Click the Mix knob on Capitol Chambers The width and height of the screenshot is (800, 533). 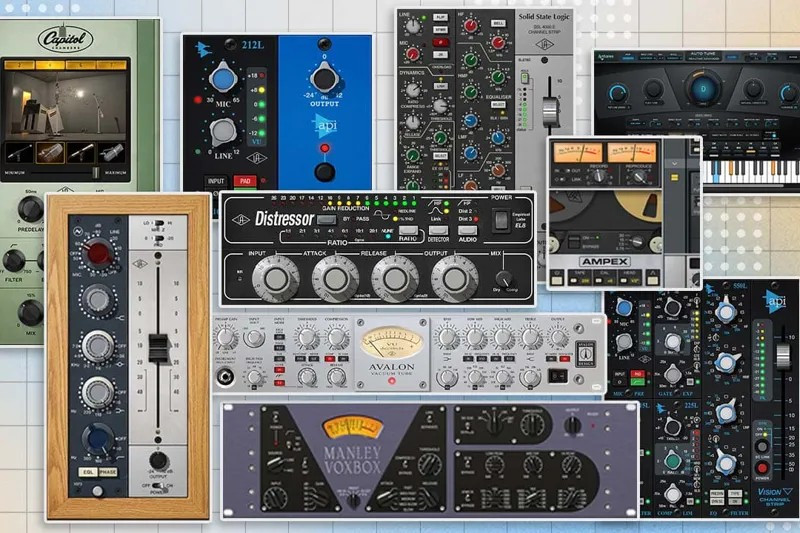31,313
